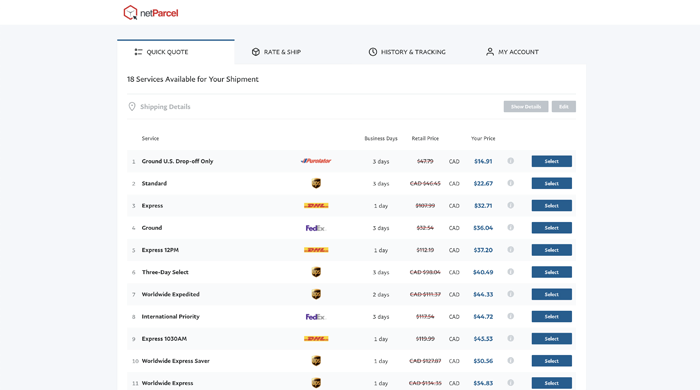The width and height of the screenshot is (700, 390).
Task: Open info icon for Three-Day Select row
Action: (511, 272)
